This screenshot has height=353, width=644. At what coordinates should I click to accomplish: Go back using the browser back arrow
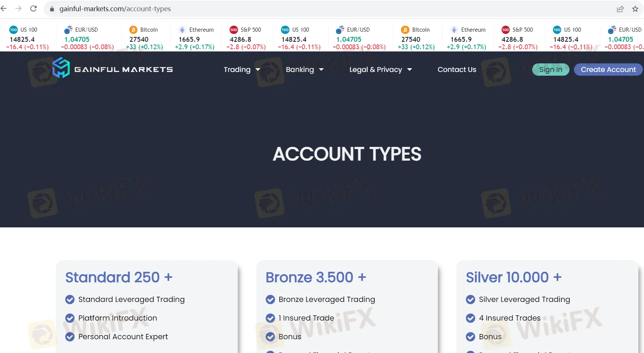(4, 9)
